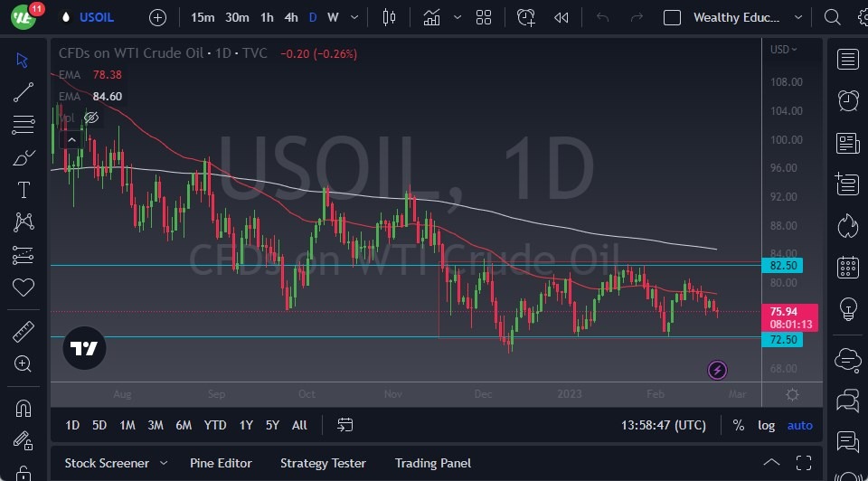The image size is (868, 481).
Task: Toggle the log scale option
Action: 766,425
